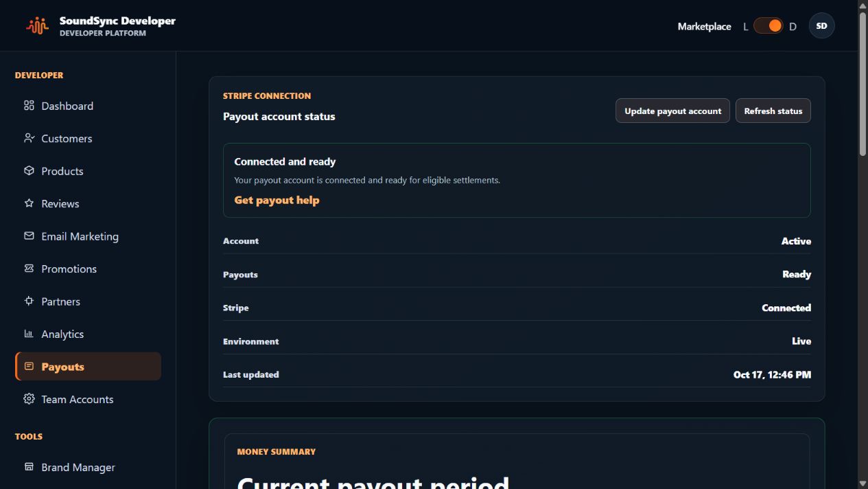Screen dimensions: 868x489
Task: Click the scrollbar up arrow
Action: 863,5
